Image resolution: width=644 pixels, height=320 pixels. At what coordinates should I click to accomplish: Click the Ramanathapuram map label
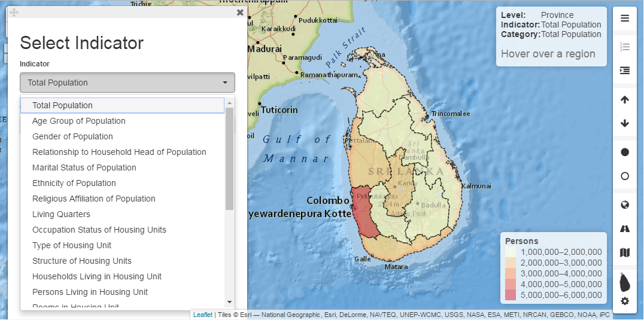pos(329,75)
